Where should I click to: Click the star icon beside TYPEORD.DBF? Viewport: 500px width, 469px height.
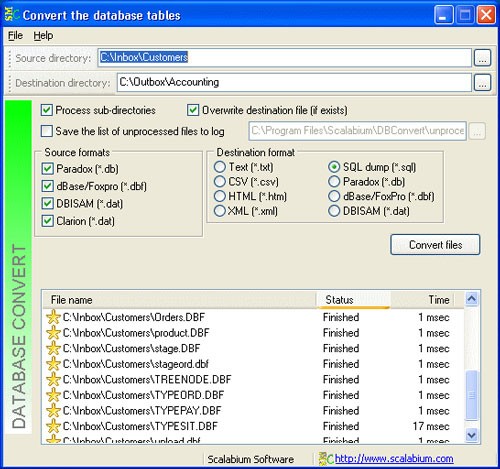[x=53, y=395]
